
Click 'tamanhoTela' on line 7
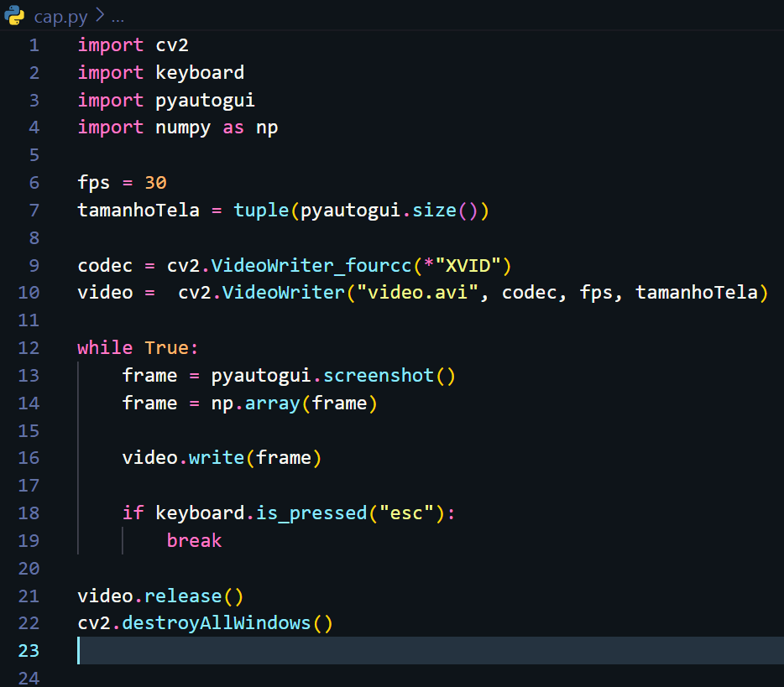pos(139,211)
